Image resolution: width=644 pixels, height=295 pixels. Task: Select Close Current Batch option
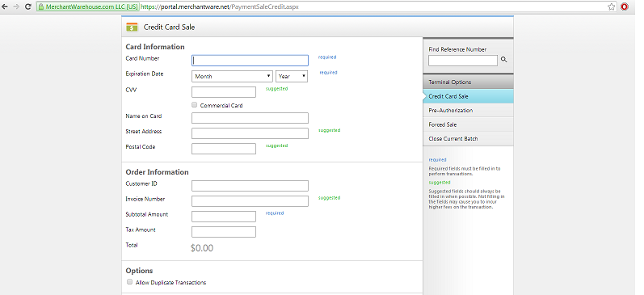(468, 138)
